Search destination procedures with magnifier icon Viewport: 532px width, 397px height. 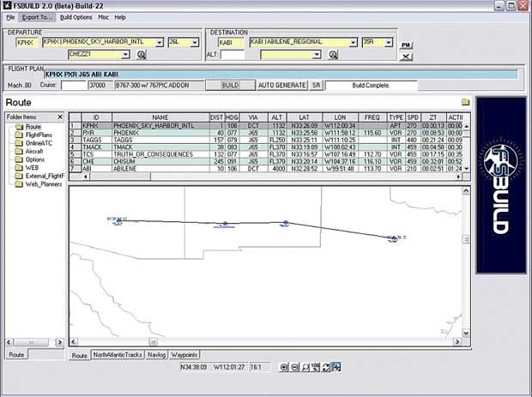click(x=333, y=55)
